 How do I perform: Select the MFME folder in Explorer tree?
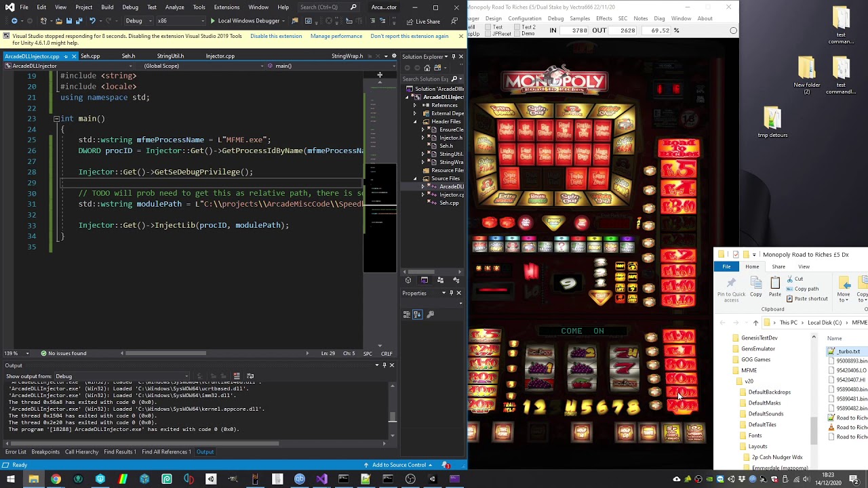749,370
